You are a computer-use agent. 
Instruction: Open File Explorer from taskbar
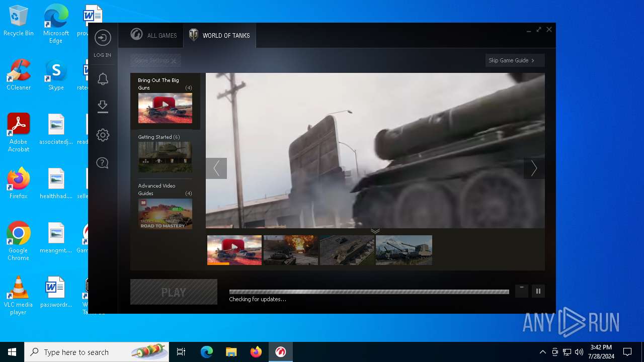point(231,352)
